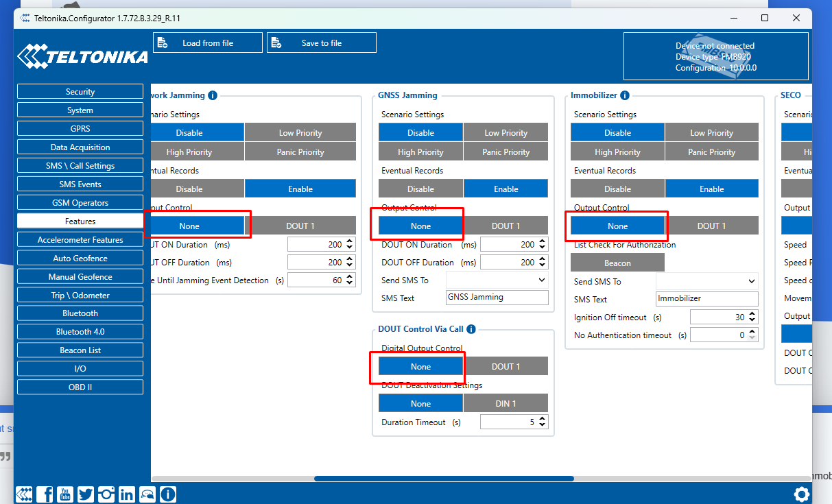832x504 pixels.
Task: Go to Manual Geofence in sidebar
Action: pos(80,277)
